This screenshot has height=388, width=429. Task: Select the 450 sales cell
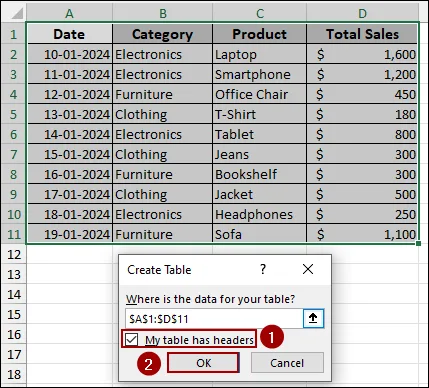click(362, 94)
